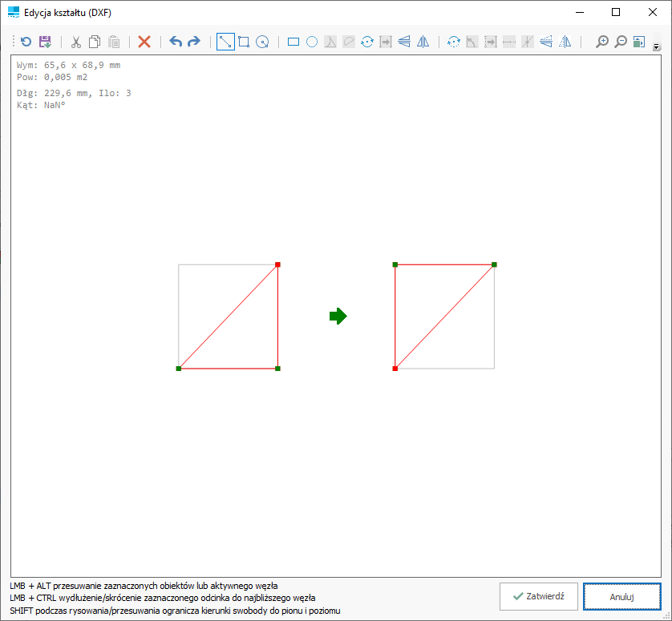This screenshot has width=672, height=621.
Task: Click the scissors cut icon
Action: tap(76, 42)
